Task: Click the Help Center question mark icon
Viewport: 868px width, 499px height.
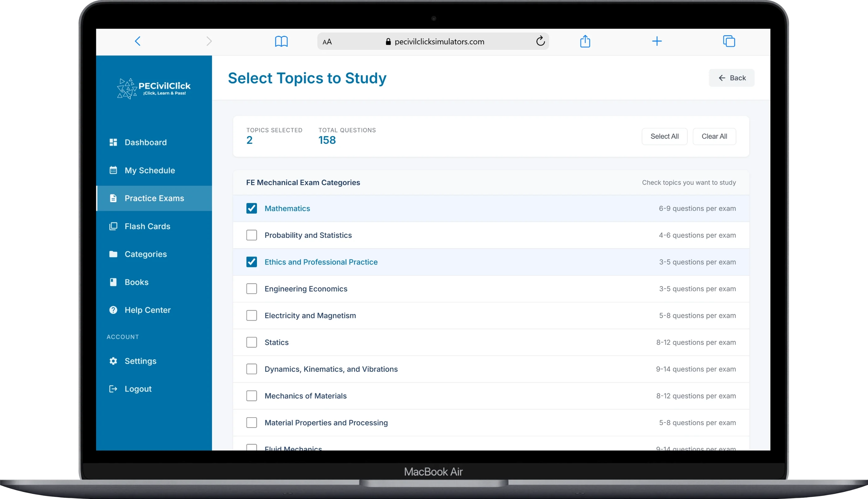Action: point(113,310)
